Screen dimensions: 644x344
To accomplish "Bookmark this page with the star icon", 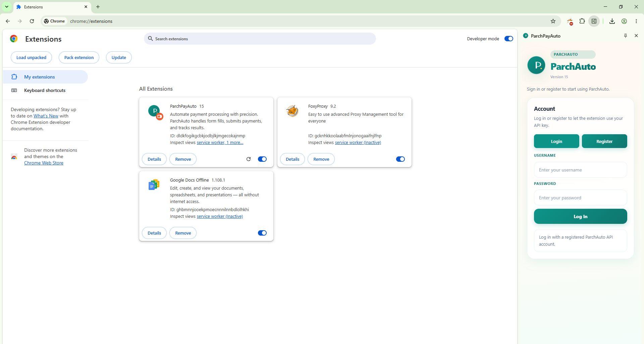I will [x=553, y=21].
